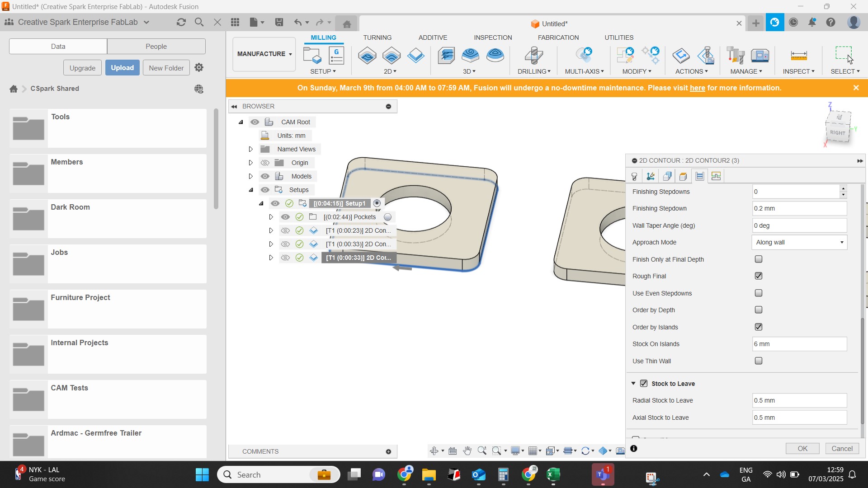Select the 3D Adaptive Clearing tool
This screenshot has height=488, width=868.
click(446, 56)
